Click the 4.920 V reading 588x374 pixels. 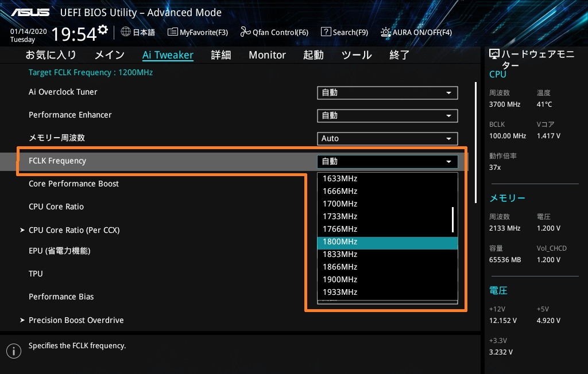[548, 321]
